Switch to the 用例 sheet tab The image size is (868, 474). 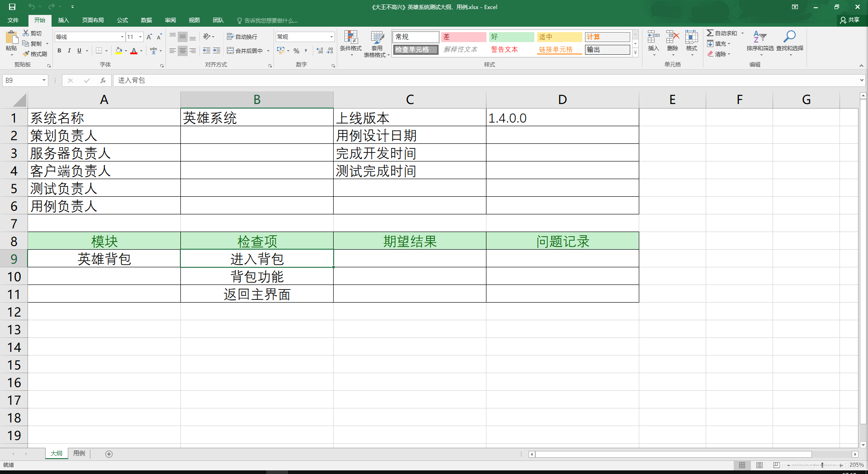click(79, 453)
